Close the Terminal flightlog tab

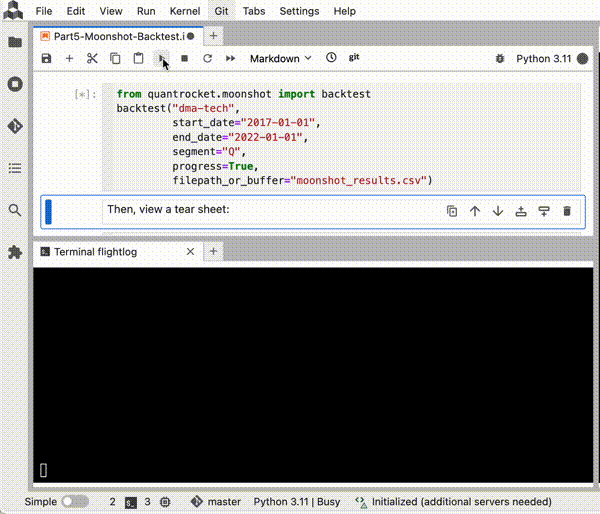(x=190, y=252)
